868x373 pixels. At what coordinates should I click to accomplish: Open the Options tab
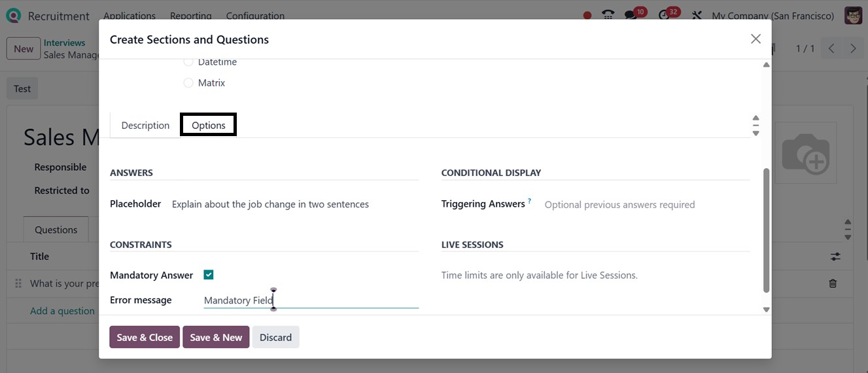pyautogui.click(x=209, y=125)
